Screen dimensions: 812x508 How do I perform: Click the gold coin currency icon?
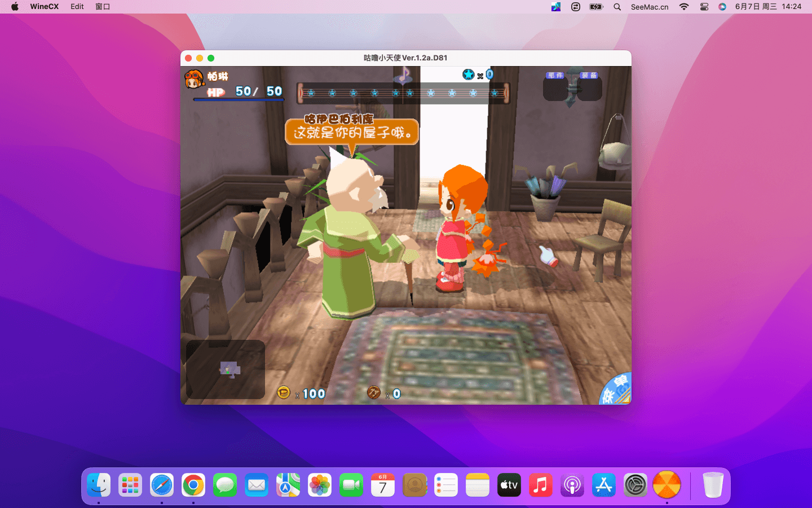click(284, 392)
